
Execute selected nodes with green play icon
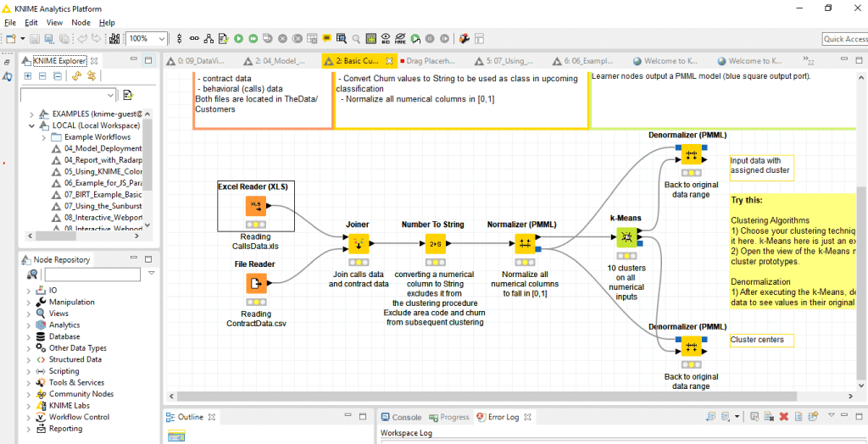[238, 39]
